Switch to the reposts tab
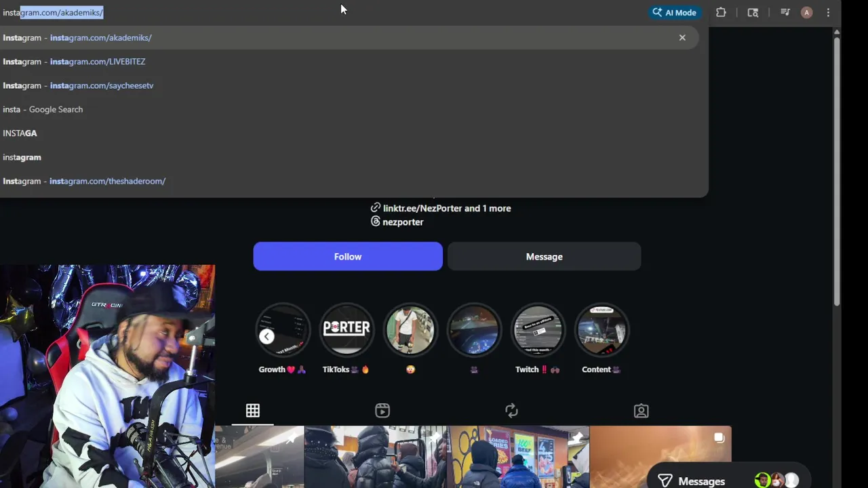The image size is (868, 488). click(x=511, y=411)
